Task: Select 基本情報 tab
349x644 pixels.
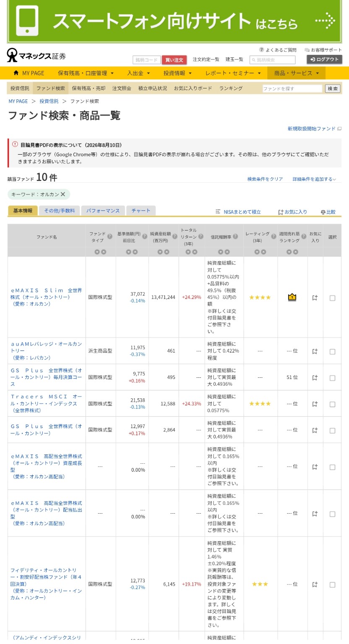Action: tap(23, 210)
